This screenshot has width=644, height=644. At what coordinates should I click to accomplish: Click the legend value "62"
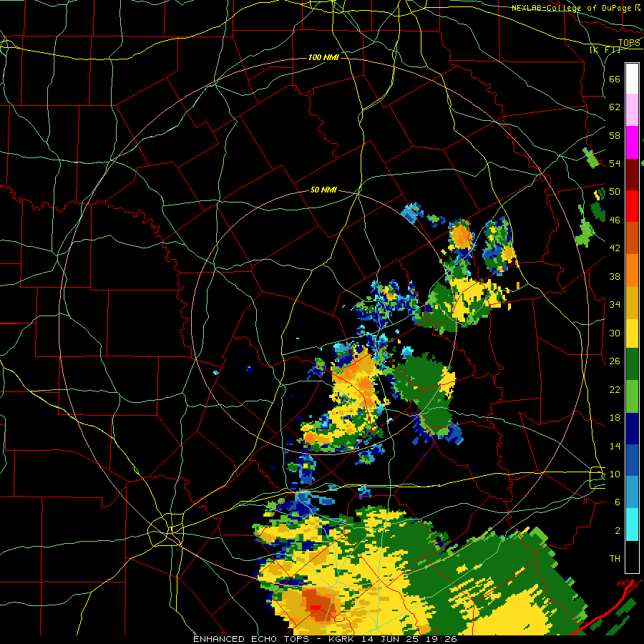tap(615, 107)
